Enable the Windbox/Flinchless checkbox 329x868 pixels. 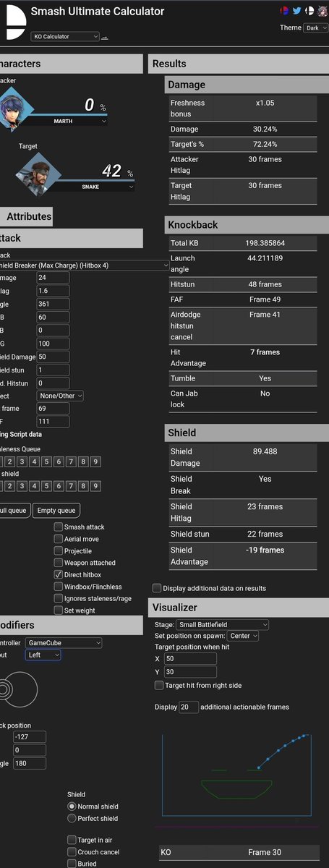[x=58, y=587]
